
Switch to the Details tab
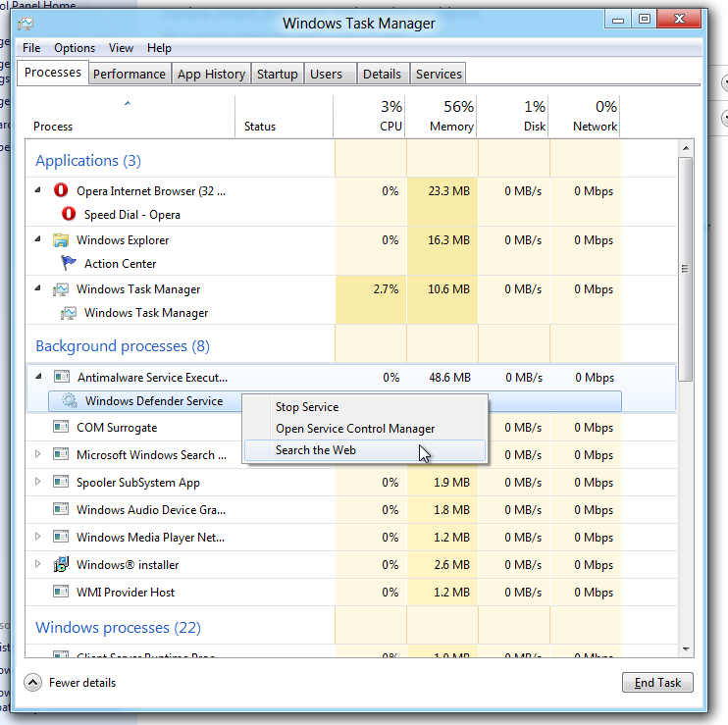(x=382, y=74)
